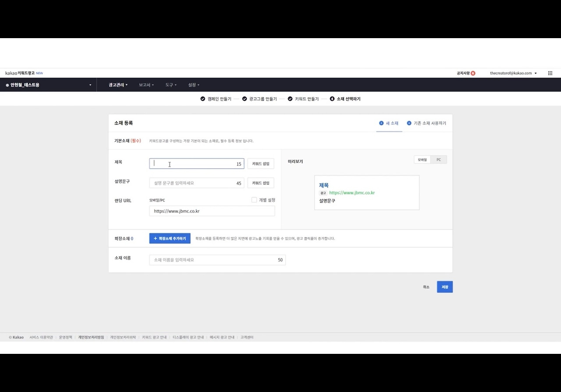Click the 광고그룹 만들기 step check icon
The image size is (561, 392).
245,99
